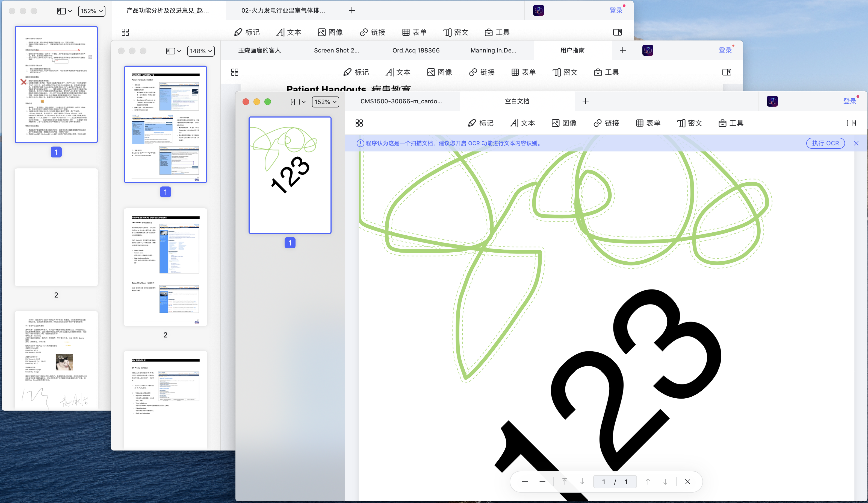The height and width of the screenshot is (503, 868).
Task: Open the 工具 tools menu
Action: point(731,123)
